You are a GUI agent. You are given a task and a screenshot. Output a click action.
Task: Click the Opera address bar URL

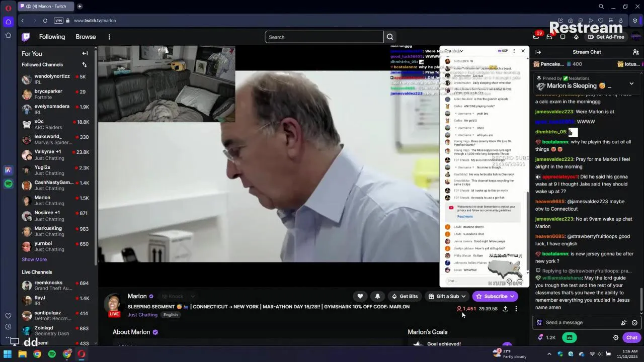(x=95, y=21)
